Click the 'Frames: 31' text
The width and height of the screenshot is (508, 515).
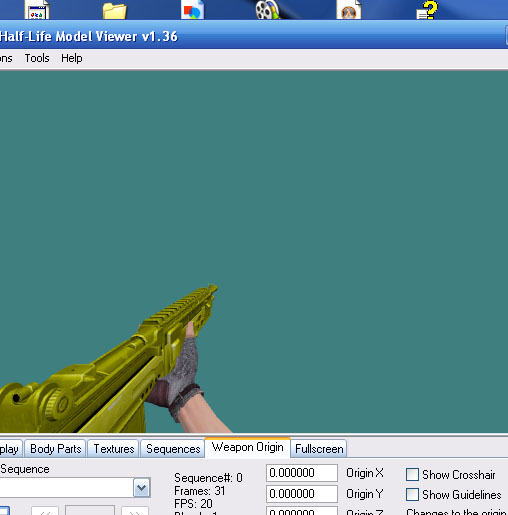click(200, 491)
